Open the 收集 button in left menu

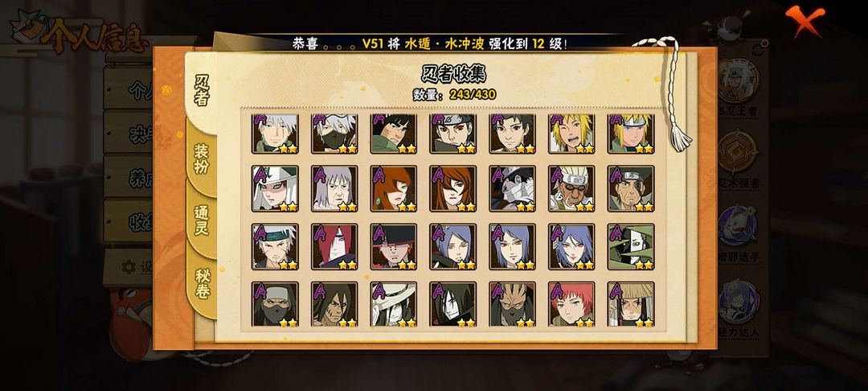(129, 221)
